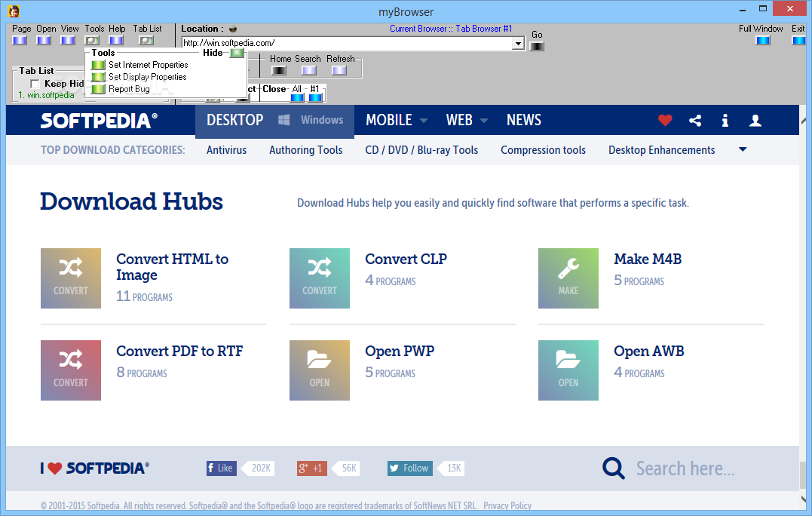Screen dimensions: 812x516
Task: Click the Google +1 button
Action: pyautogui.click(x=311, y=468)
